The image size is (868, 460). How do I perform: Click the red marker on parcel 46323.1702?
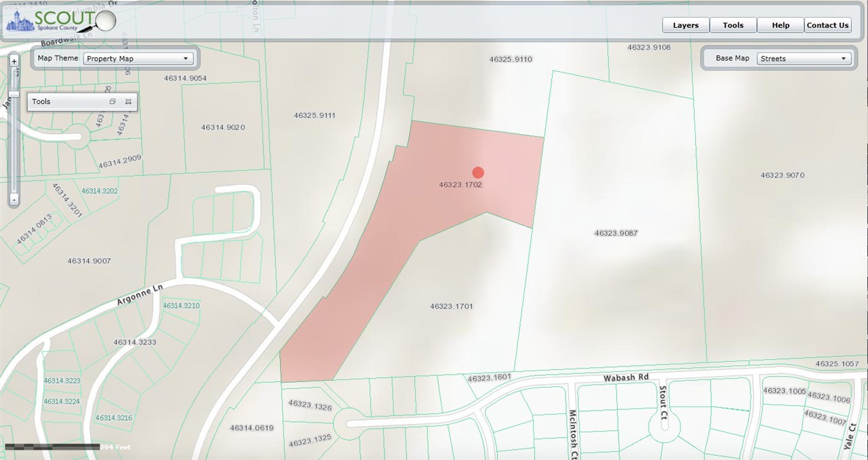tap(478, 173)
